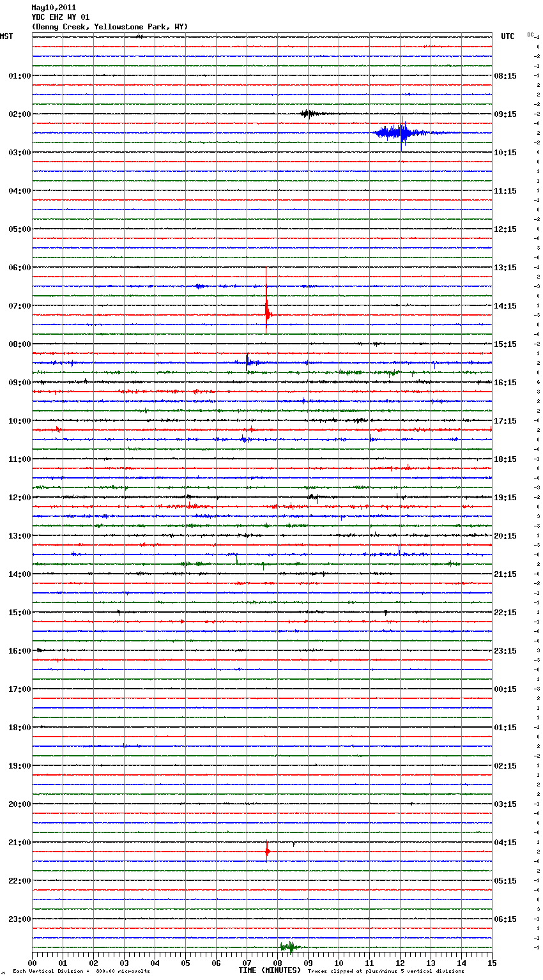Click the 08:15 UTC time label
Viewport: 543px width, 980px height.
tap(505, 76)
